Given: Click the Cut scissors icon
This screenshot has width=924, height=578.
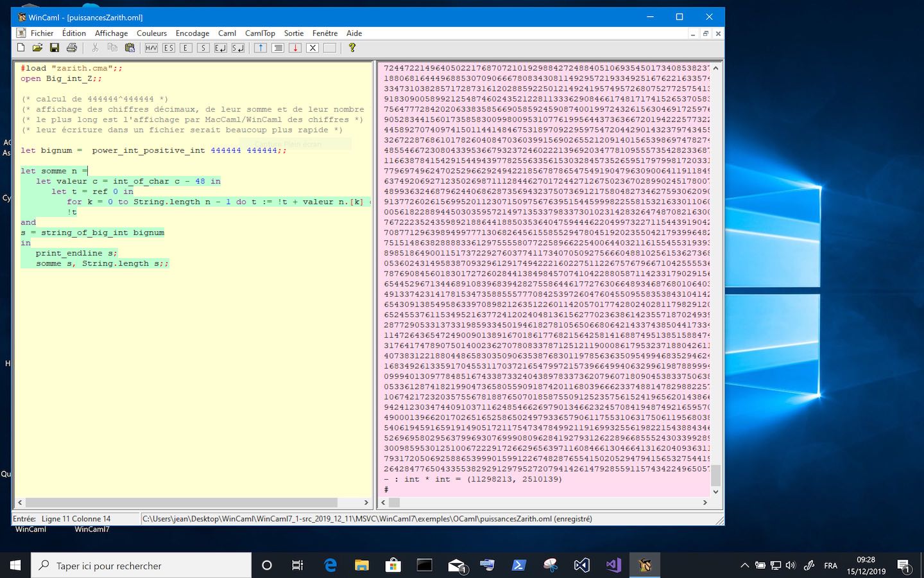Looking at the screenshot, I should pos(95,48).
